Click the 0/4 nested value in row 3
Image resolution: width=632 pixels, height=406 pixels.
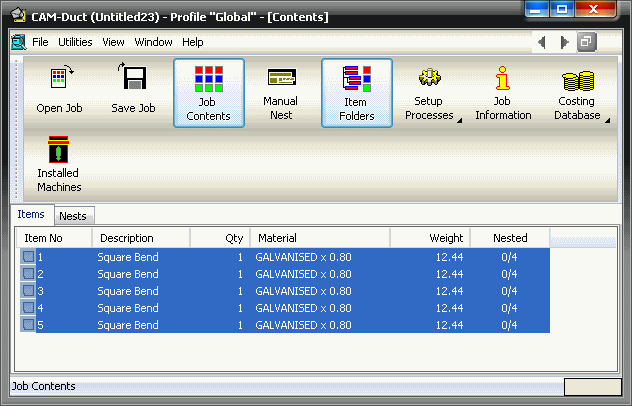click(x=509, y=291)
